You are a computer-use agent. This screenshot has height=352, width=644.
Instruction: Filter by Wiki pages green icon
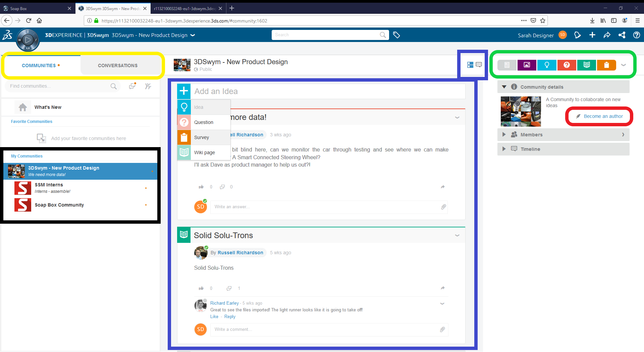[587, 65]
